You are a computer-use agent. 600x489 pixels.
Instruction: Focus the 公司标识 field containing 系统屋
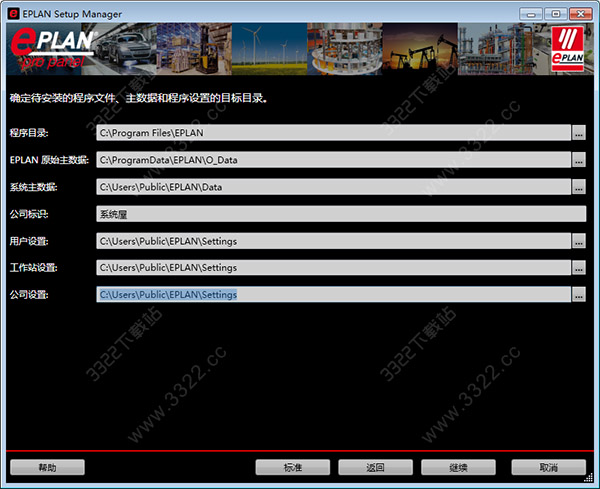[x=341, y=214]
